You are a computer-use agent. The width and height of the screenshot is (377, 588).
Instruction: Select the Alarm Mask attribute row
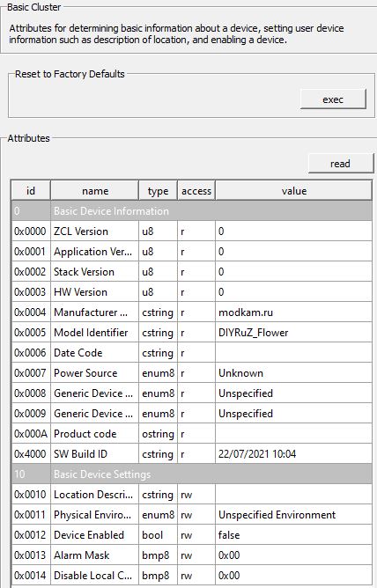[192, 555]
